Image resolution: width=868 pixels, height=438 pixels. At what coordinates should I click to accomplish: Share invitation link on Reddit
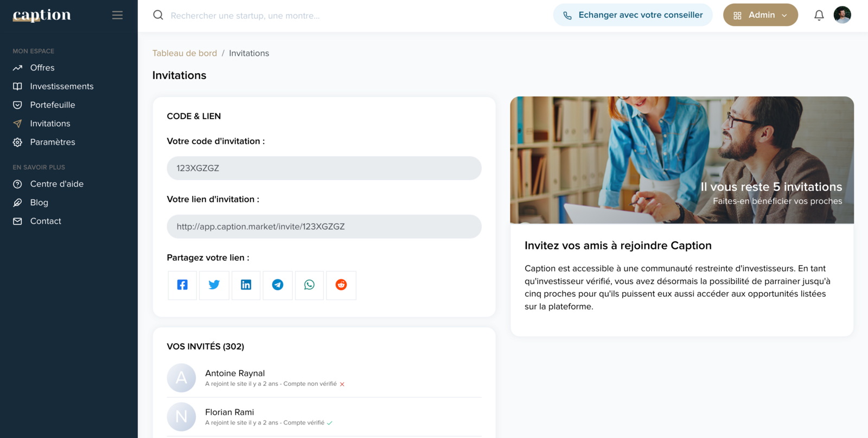tap(341, 285)
